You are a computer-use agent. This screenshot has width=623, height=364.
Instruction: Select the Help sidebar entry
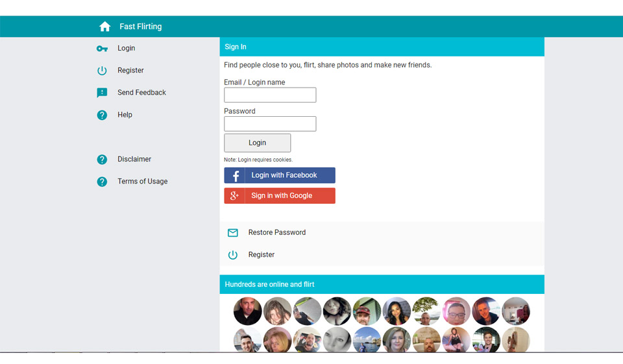[x=125, y=115]
